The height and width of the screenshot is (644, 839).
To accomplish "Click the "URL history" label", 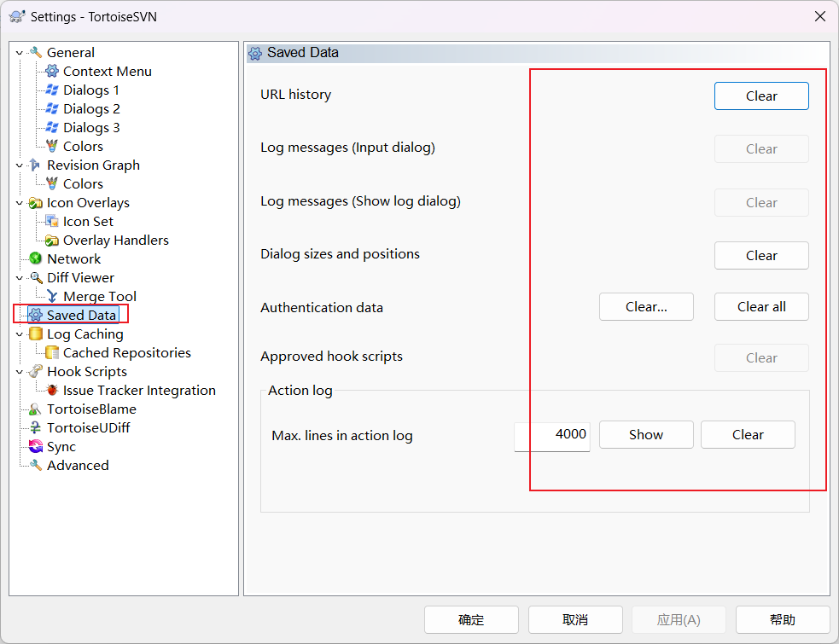I will 296,94.
